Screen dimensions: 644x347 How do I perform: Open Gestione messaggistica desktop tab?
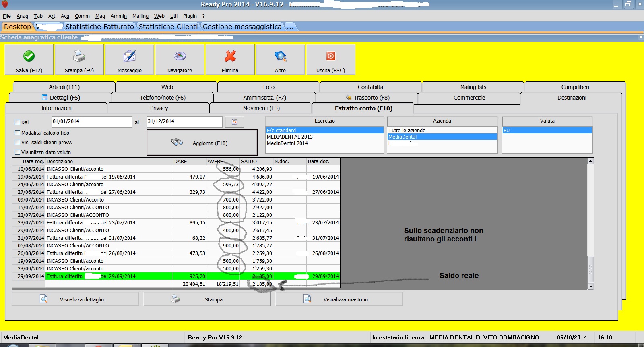click(242, 27)
